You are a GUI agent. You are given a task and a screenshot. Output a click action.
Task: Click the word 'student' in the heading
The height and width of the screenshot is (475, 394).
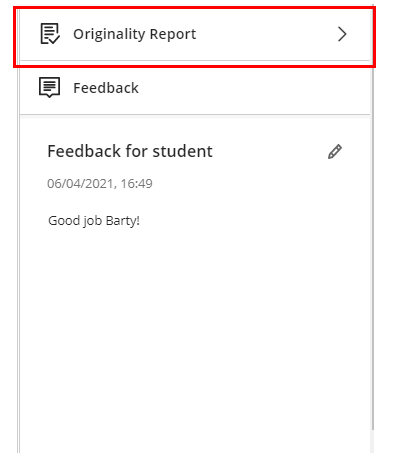(x=182, y=151)
